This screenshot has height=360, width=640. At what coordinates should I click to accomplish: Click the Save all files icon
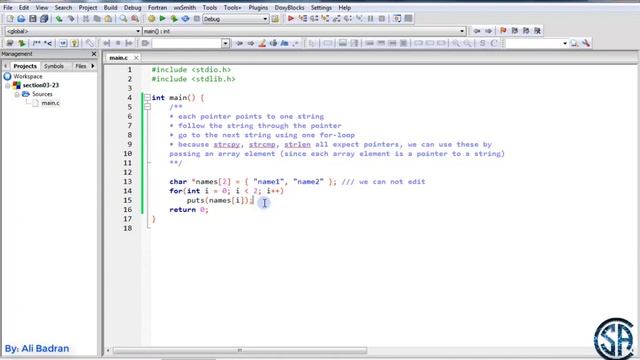(44, 19)
